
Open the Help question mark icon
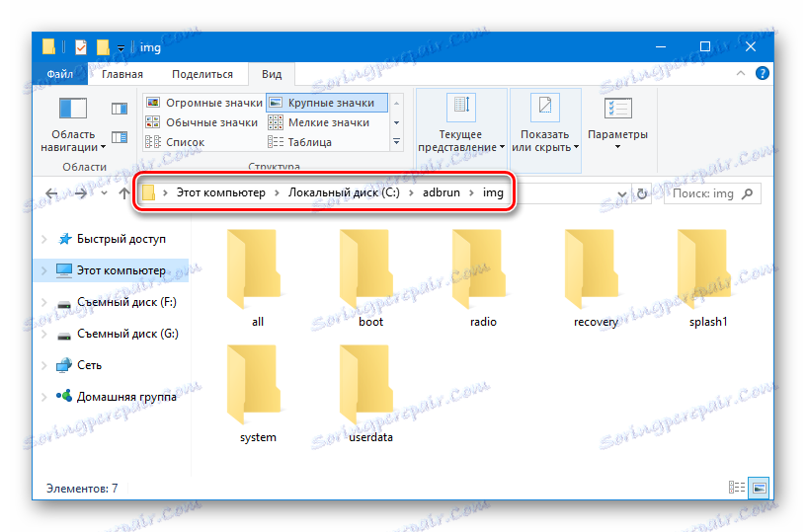(762, 73)
